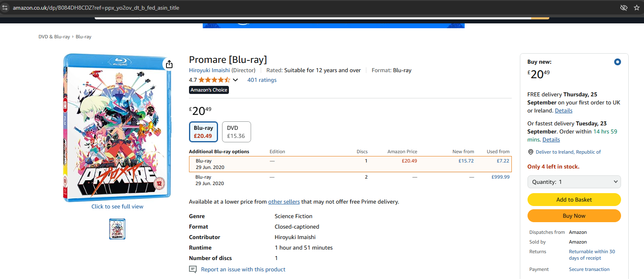Click the report issue speech bubble icon
644x279 pixels.
click(x=193, y=269)
